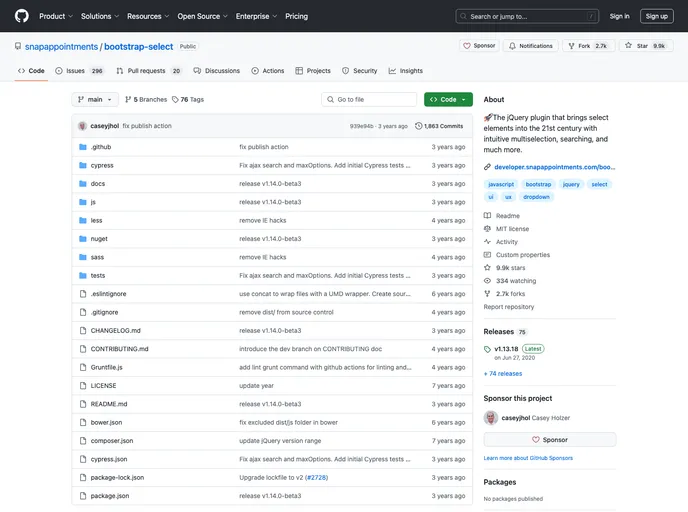This screenshot has height=512, width=688.
Task: Open the README.md file
Action: coord(109,404)
